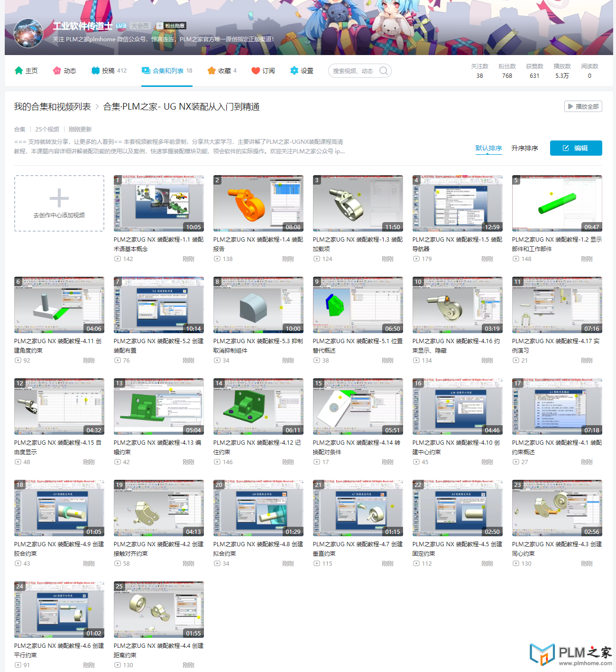Open the 投稿 submissions tab
The image size is (616, 672).
coord(109,71)
